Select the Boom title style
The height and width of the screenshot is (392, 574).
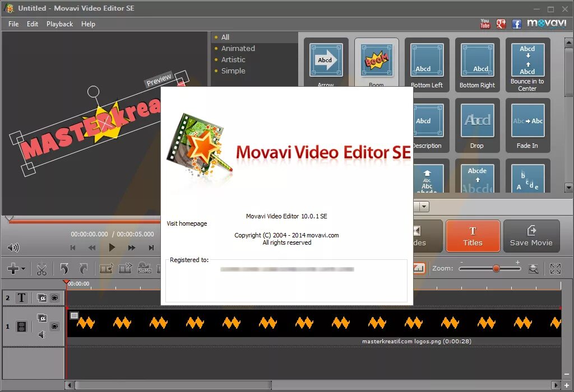coord(377,63)
